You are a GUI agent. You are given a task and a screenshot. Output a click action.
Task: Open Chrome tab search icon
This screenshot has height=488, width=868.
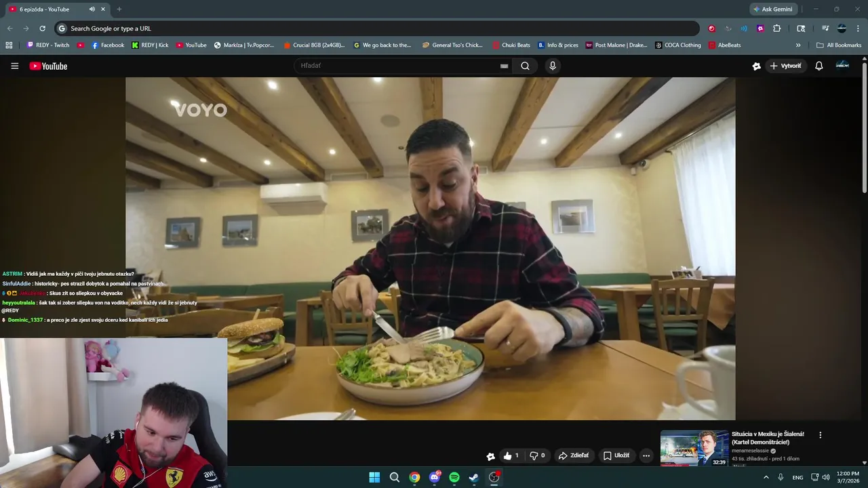(801, 28)
